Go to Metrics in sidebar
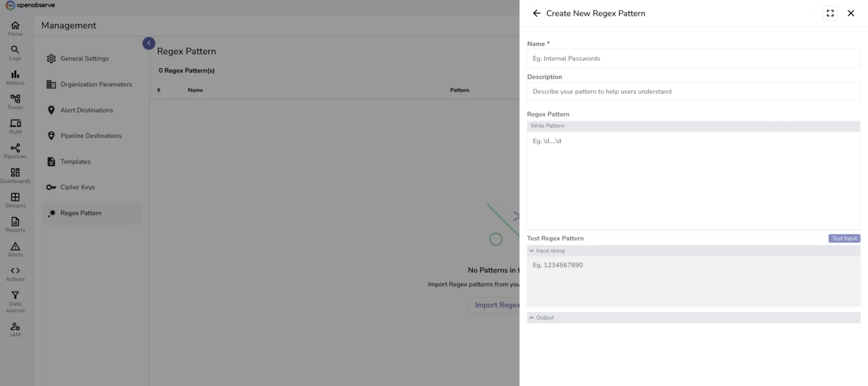Image resolution: width=868 pixels, height=386 pixels. [15, 78]
